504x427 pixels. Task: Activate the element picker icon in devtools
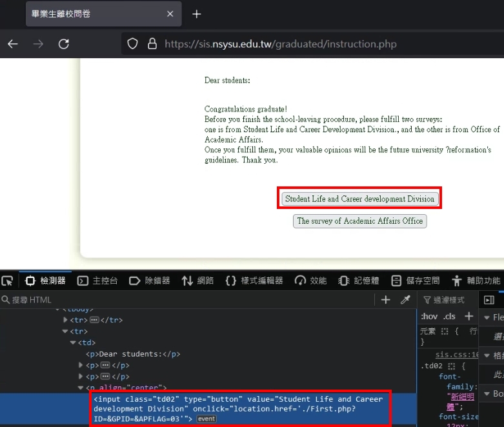(x=7, y=281)
